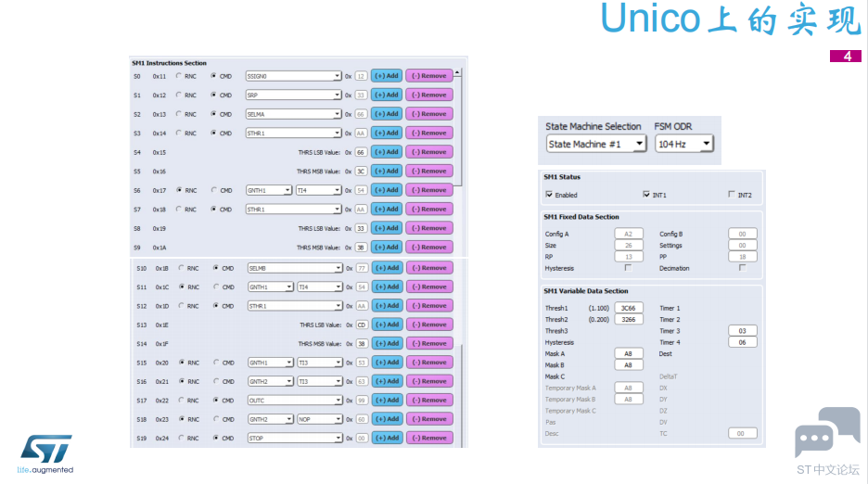Click (-) Remove in row S5
The width and height of the screenshot is (868, 484).
pos(429,172)
